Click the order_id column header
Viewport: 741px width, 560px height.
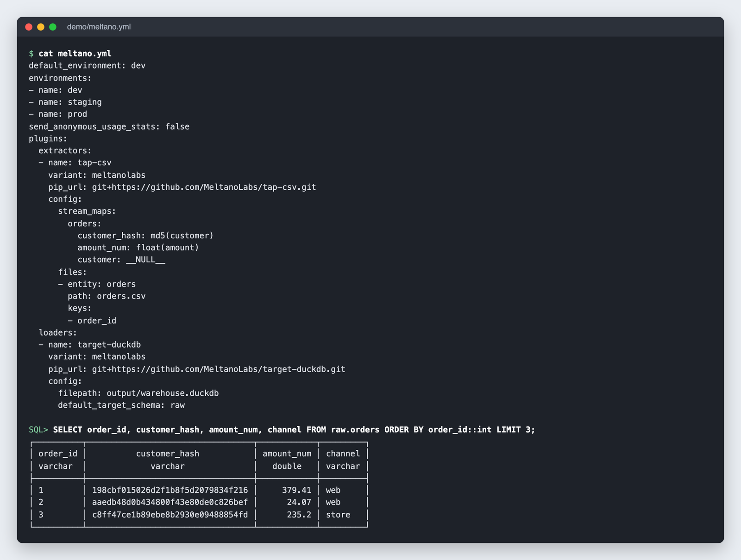pyautogui.click(x=58, y=454)
